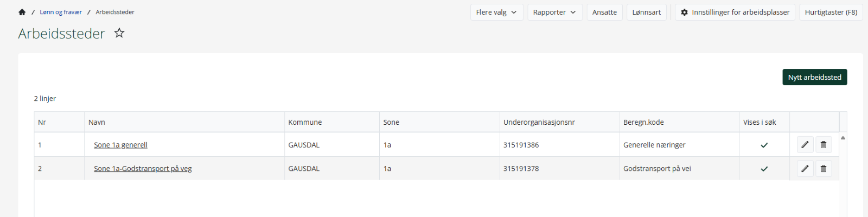Viewport: 868px width, 217px height.
Task: Click the table scrollbar up arrow
Action: coord(843,138)
